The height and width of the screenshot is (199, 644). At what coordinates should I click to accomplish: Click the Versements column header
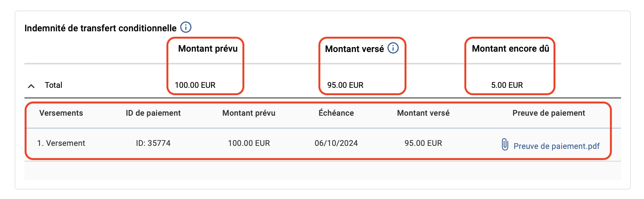[x=61, y=113]
